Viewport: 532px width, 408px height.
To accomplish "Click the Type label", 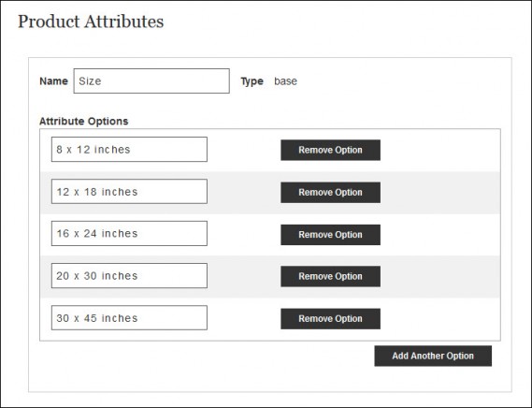I will [x=252, y=81].
